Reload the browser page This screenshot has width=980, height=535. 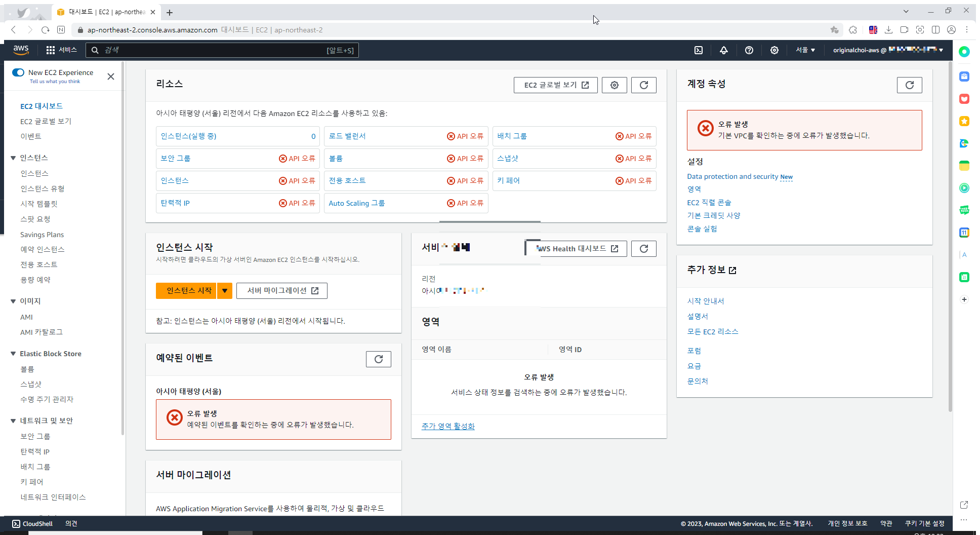point(46,30)
